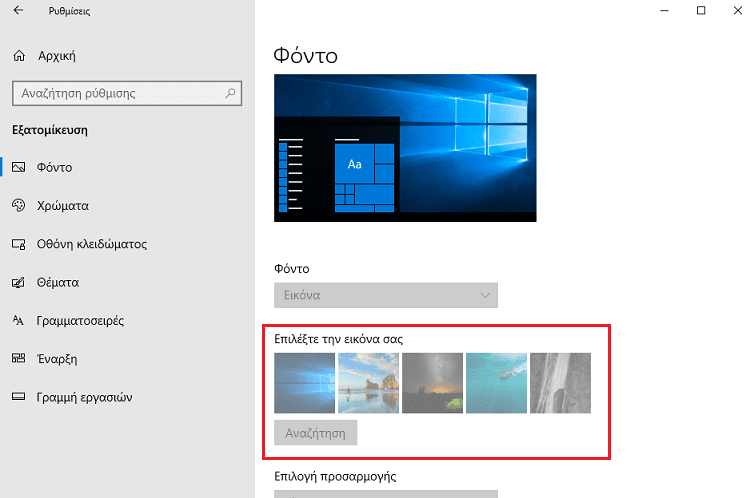Click the magnifier icon in the search box
The width and height of the screenshot is (750, 498).
tap(230, 93)
